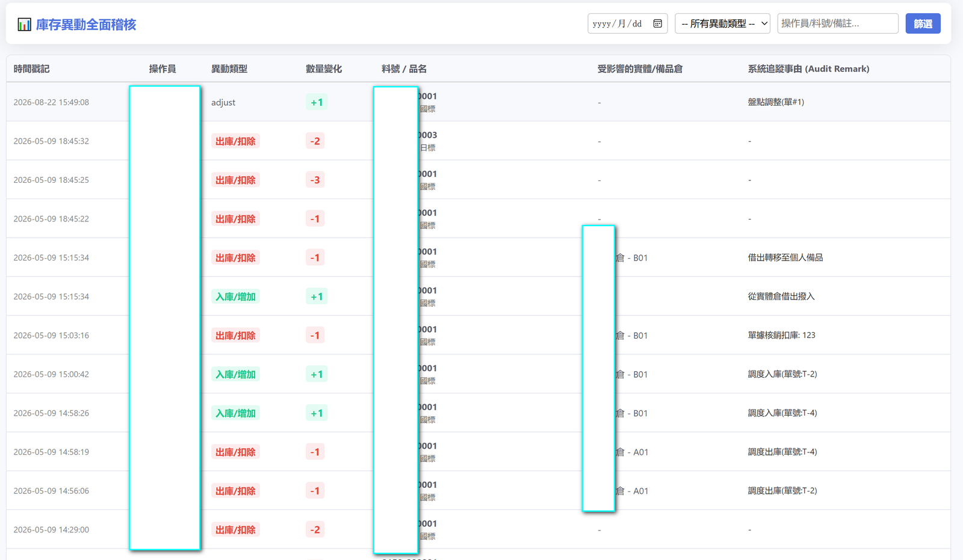The width and height of the screenshot is (963, 560).
Task: Select timestamp 2026-08-22 15:49:08
Action: click(51, 102)
